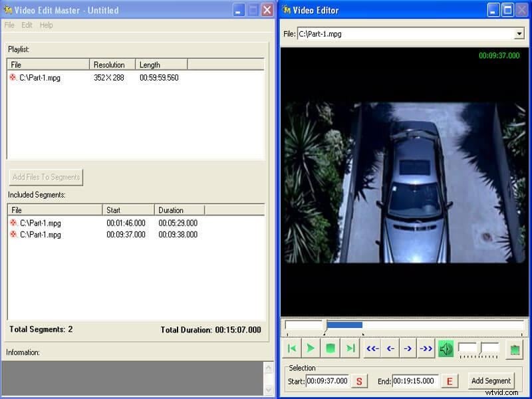Viewport: 532px width, 399px height.
Task: Select C:\Part-1.mpg in the Playlist
Action: (40, 77)
